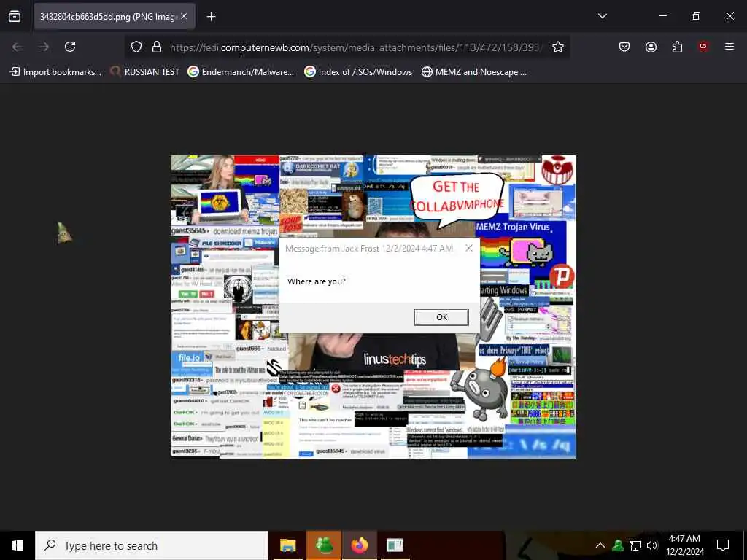The width and height of the screenshot is (747, 560).
Task: Open the uBlock Origin extension icon
Action: coord(703,47)
